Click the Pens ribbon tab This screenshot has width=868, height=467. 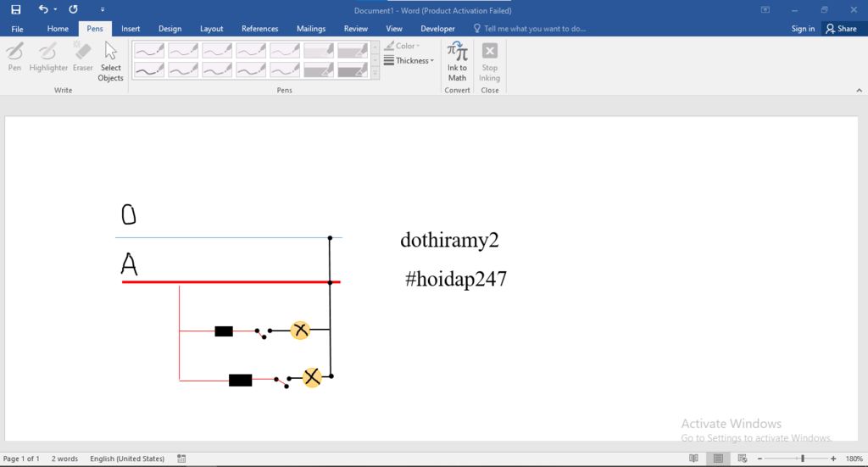click(x=95, y=29)
